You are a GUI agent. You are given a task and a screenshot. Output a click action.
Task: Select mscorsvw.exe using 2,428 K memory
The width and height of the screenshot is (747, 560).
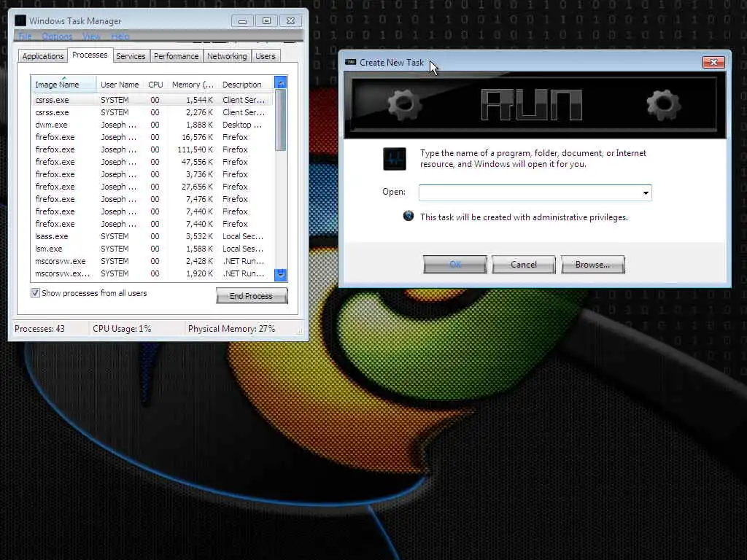[x=152, y=261]
